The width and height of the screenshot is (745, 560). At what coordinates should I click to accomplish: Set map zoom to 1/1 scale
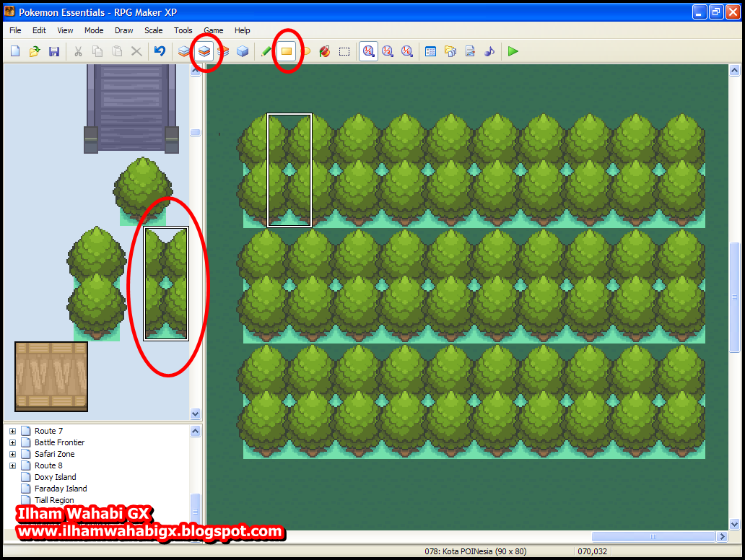[368, 51]
